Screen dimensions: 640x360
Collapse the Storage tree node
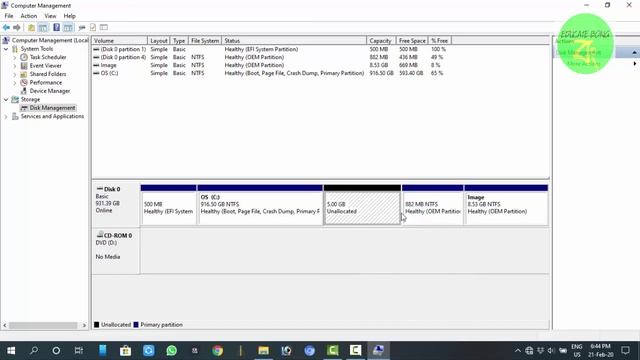pyautogui.click(x=6, y=100)
